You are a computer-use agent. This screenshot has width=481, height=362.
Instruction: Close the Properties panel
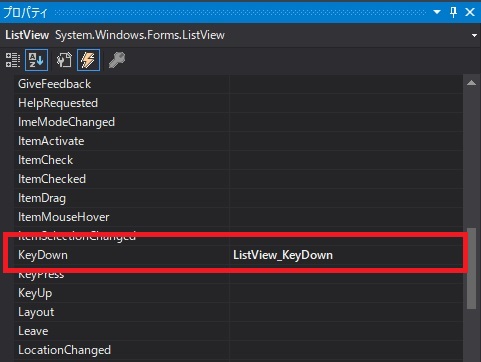point(470,12)
